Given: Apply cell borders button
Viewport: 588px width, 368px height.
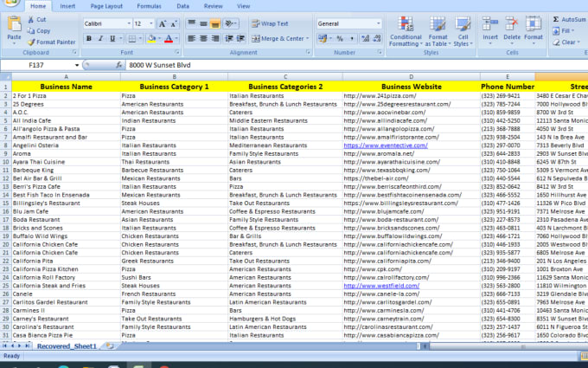Looking at the screenshot, I should pyautogui.click(x=131, y=38).
